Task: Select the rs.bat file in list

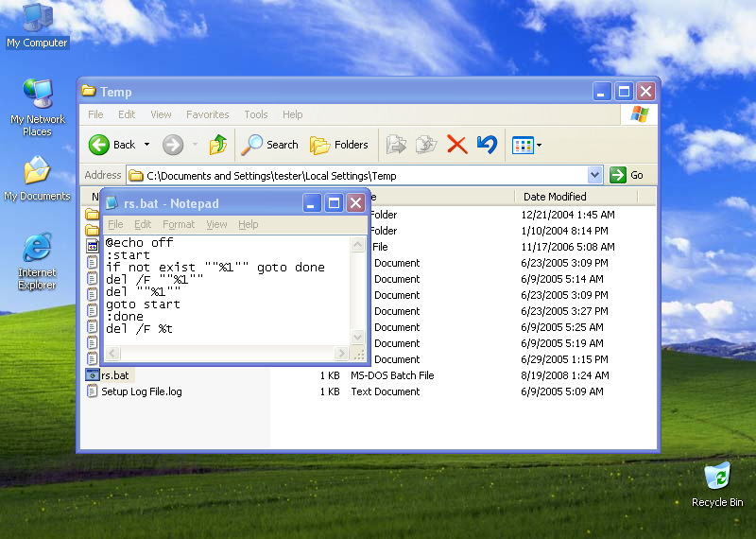Action: coord(115,375)
